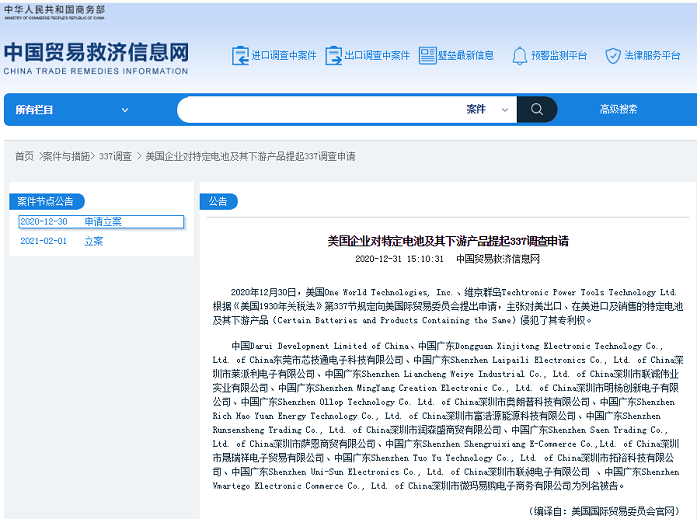Click the text Certain Batteries and Products Containing the Same
The image size is (697, 519).
click(394, 320)
